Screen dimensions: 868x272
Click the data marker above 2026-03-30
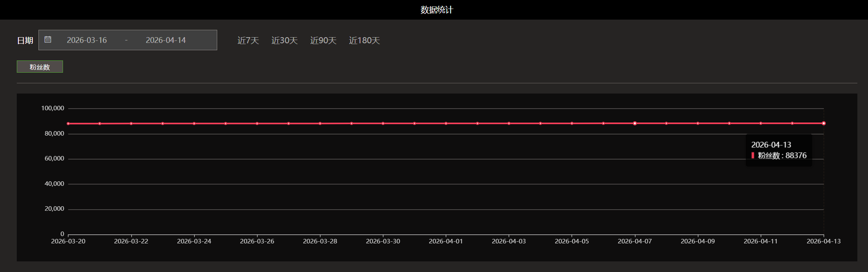(x=383, y=123)
